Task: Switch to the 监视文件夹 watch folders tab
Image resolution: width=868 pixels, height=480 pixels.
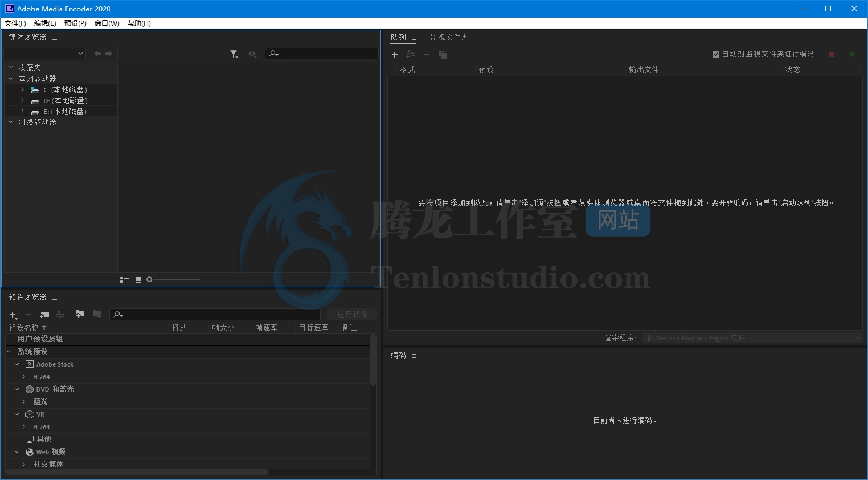Action: click(x=449, y=38)
